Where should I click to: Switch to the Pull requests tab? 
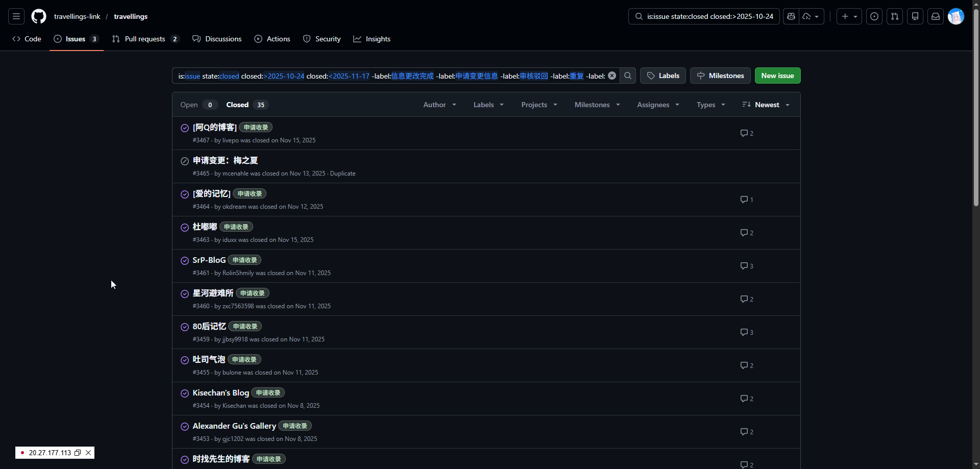(x=145, y=39)
